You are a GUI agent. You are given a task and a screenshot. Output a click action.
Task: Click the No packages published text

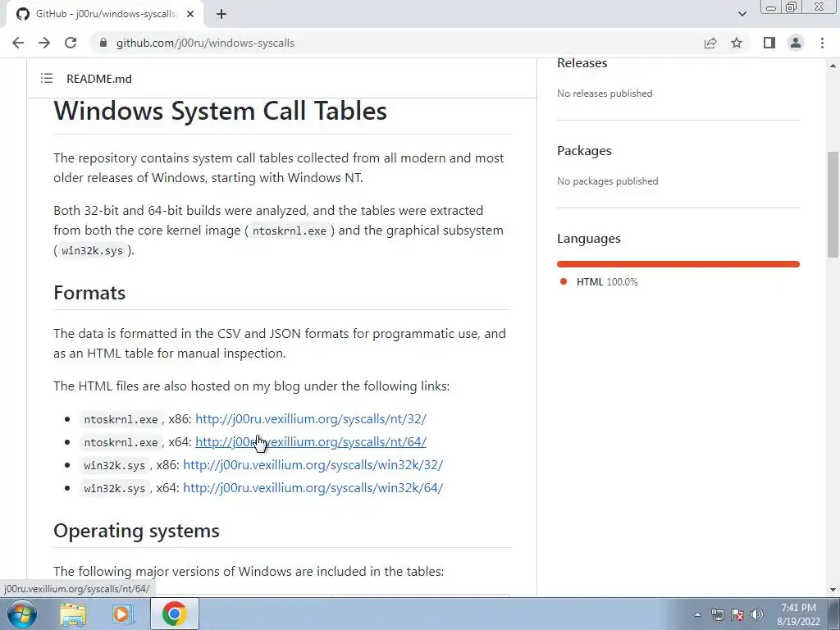pyautogui.click(x=608, y=181)
